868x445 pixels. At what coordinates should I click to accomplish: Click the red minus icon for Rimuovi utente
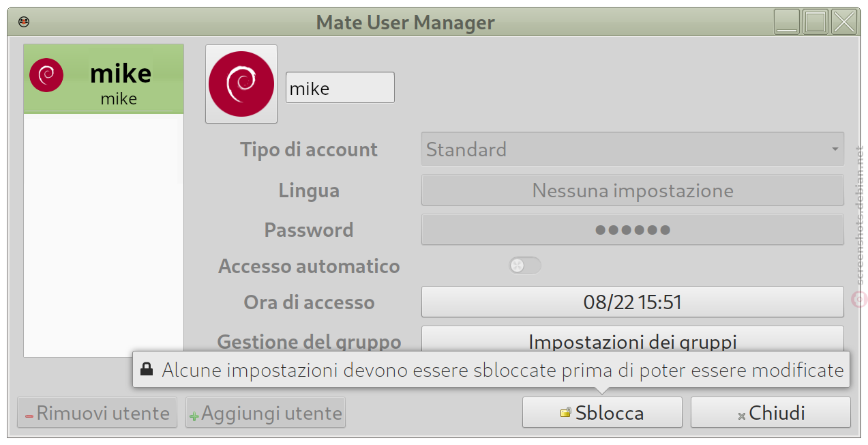click(x=29, y=416)
